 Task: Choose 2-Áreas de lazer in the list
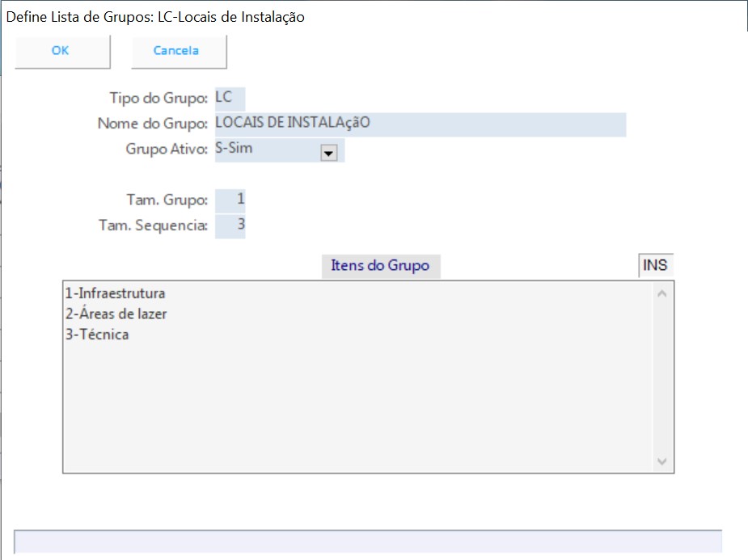(116, 314)
